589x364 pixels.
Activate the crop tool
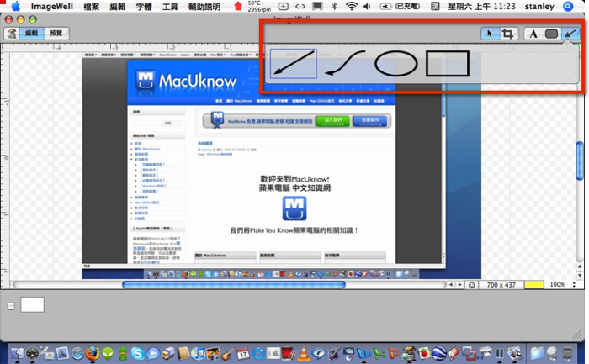pyautogui.click(x=508, y=34)
